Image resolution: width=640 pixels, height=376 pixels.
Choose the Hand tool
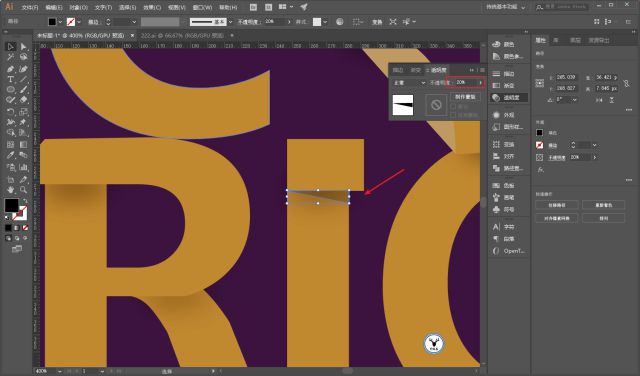[11, 190]
